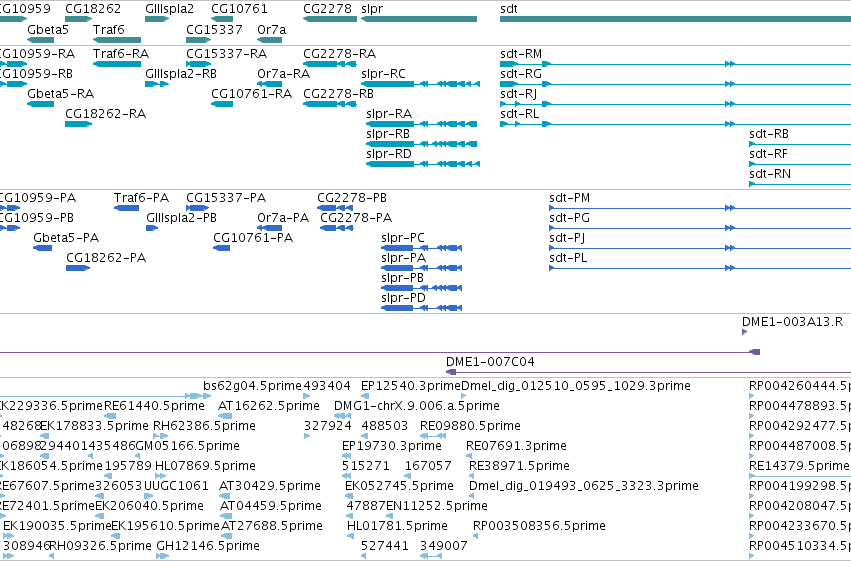Click protein CG18262-PA
Viewport: 851px width, 561px height.
pos(106,258)
